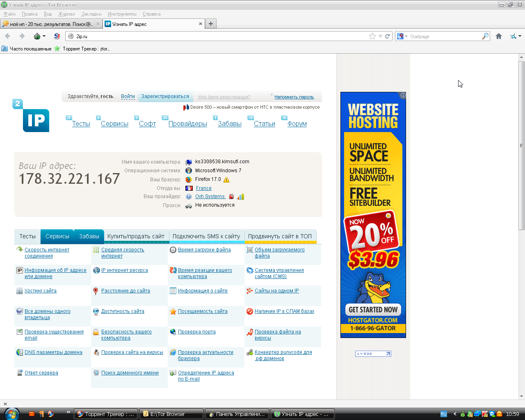
Task: Click the NoScript S icon
Action: tap(57, 36)
